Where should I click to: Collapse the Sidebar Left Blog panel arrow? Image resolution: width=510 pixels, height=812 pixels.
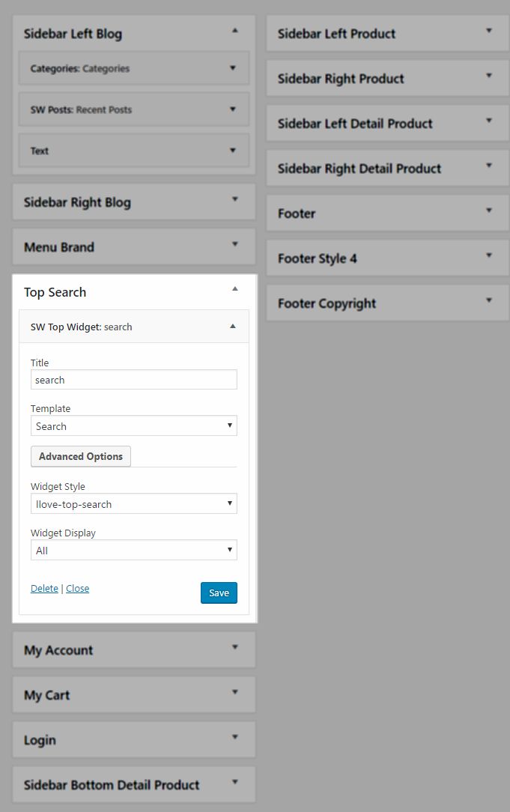coord(234,31)
